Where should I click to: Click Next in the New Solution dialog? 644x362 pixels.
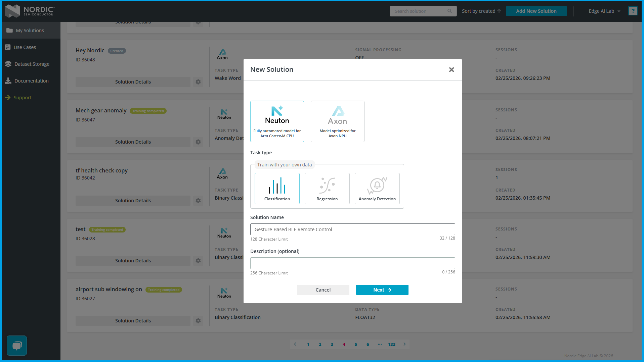tap(382, 290)
